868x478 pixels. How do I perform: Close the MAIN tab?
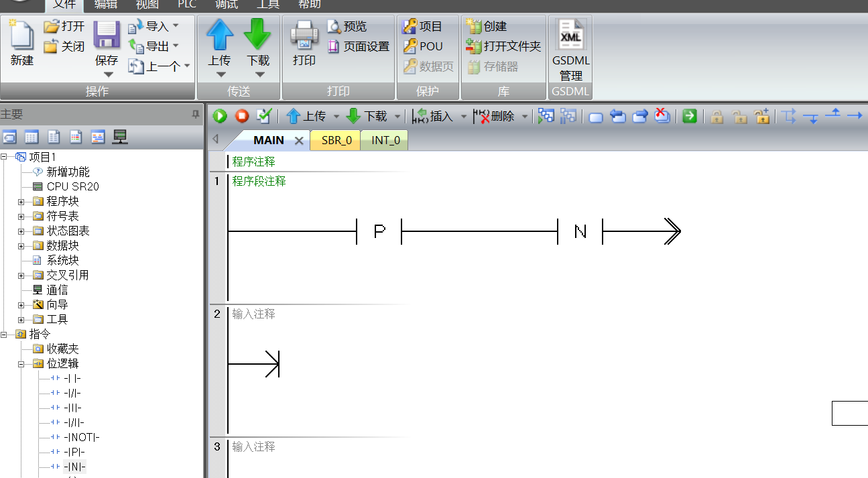point(299,141)
